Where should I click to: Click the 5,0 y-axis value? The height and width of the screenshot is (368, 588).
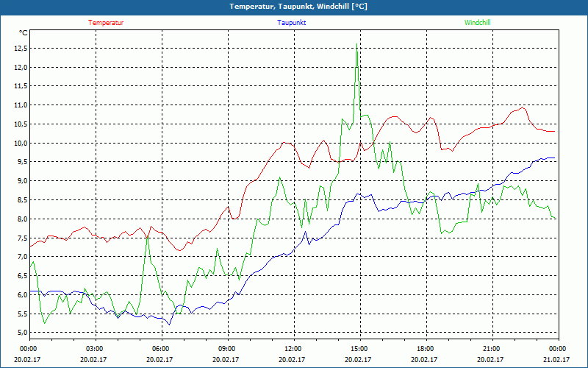[x=23, y=333]
